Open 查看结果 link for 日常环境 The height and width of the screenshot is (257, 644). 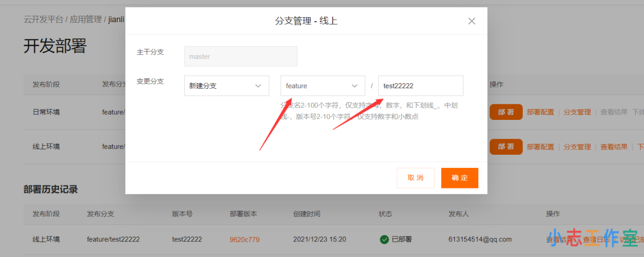pos(614,112)
